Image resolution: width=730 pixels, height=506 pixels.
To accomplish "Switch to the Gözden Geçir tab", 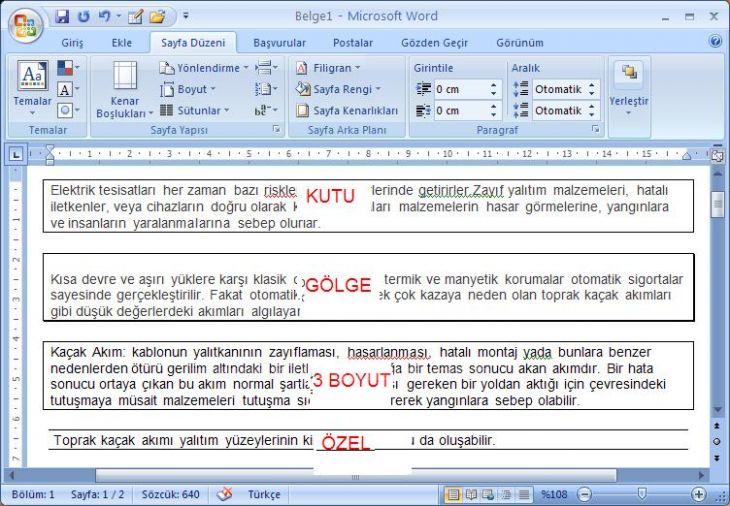I will (434, 43).
